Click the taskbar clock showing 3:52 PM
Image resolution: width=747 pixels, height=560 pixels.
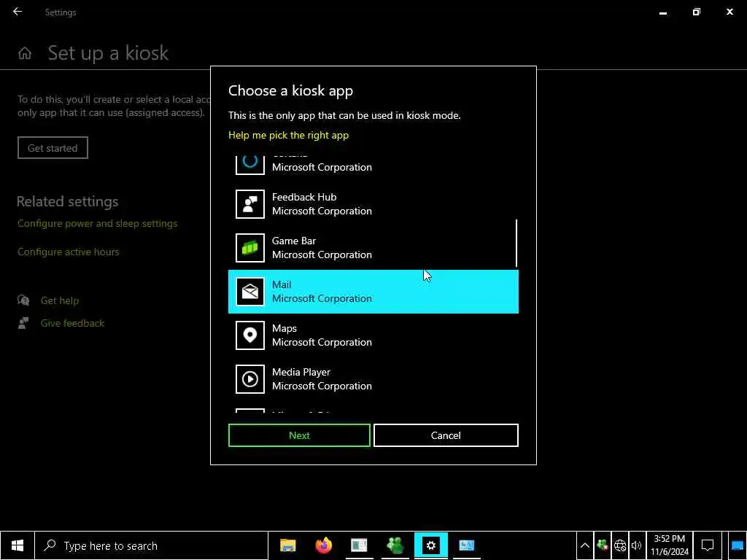670,545
